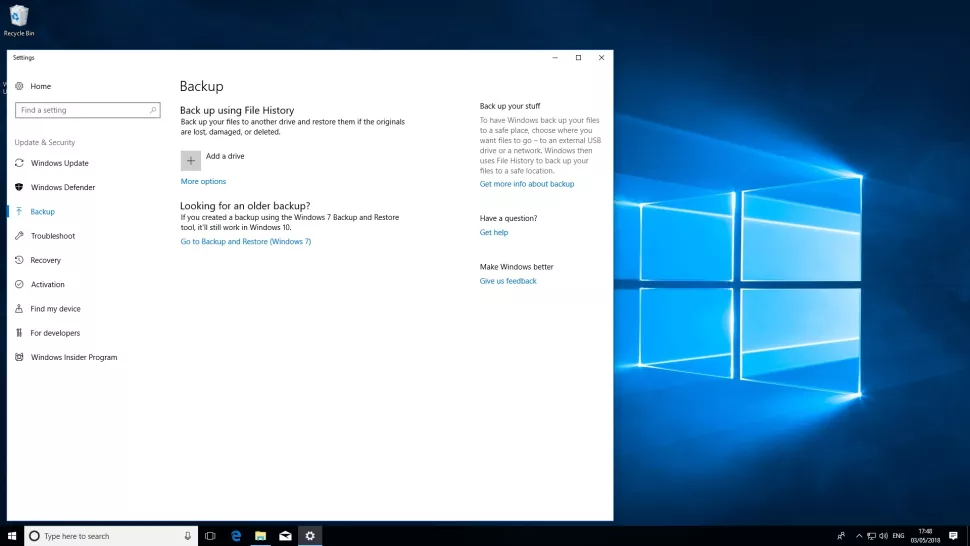Click the Windows Insider Program icon

click(x=19, y=357)
